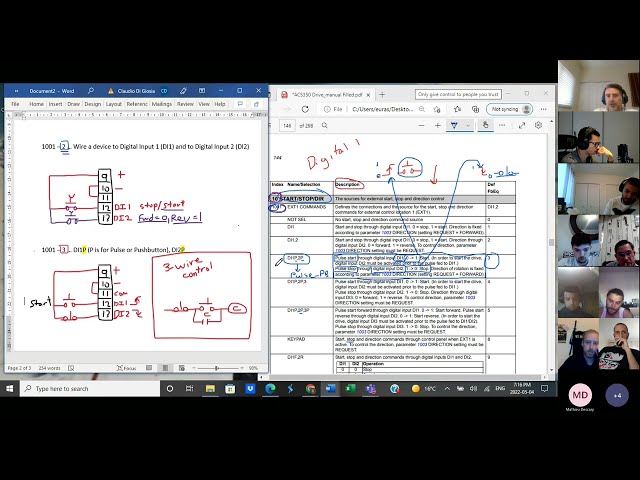This screenshot has width=640, height=480.
Task: Open the Layout ribbon tab
Action: [114, 104]
